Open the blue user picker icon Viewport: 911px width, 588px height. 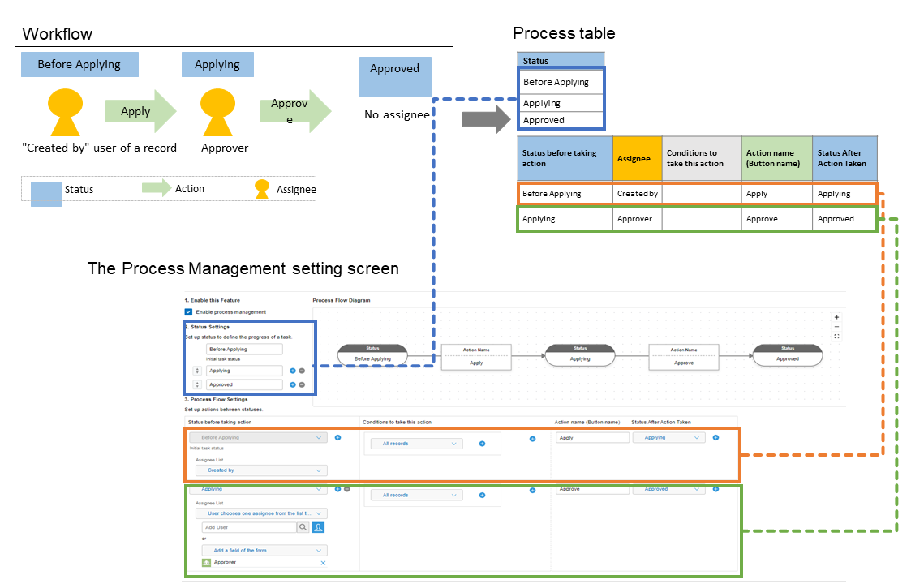tap(318, 527)
